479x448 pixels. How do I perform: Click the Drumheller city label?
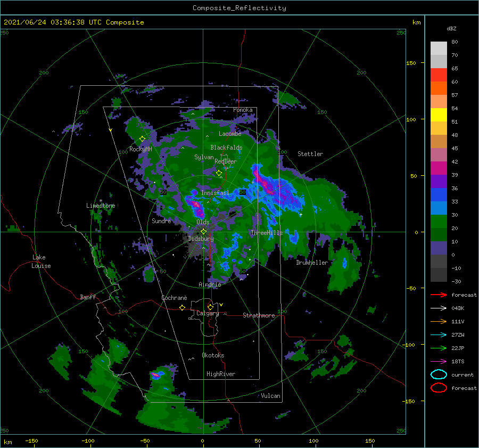312,263
